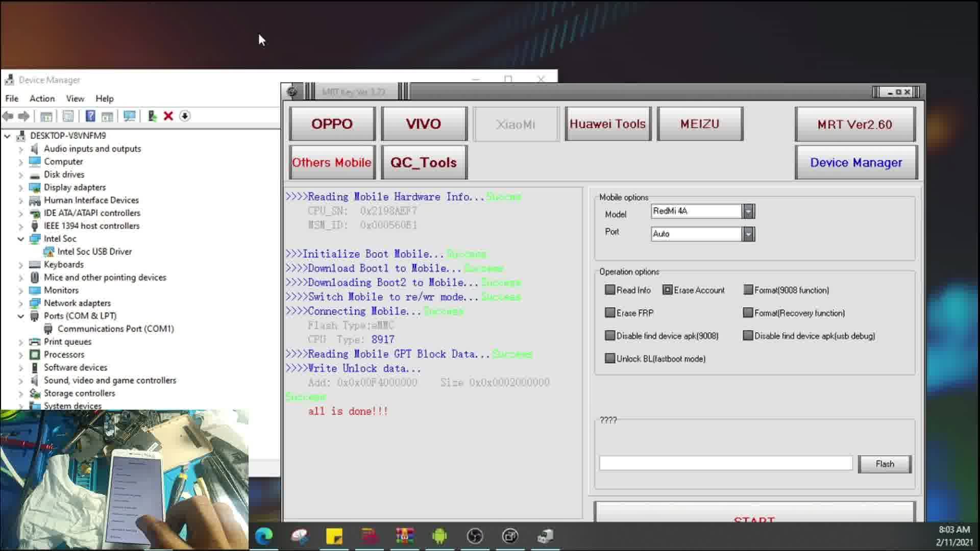Image resolution: width=980 pixels, height=551 pixels.
Task: Collapse the Intel Soc node
Action: pyautogui.click(x=20, y=239)
